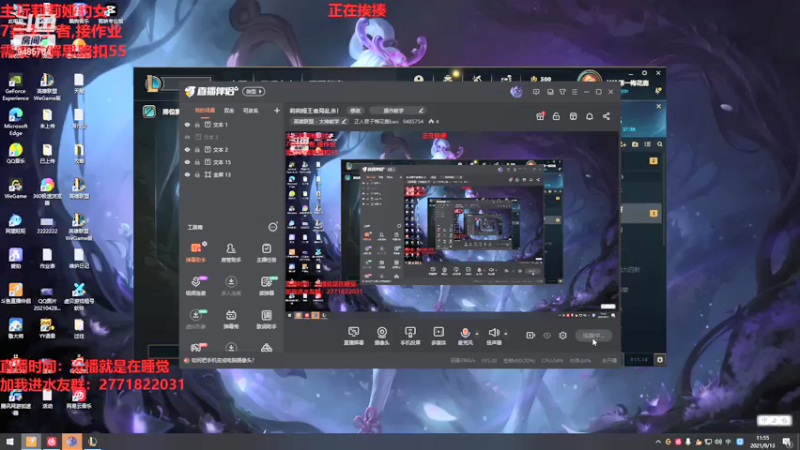
Task: Switch to the first scene tab (orange)
Action: 205,110
